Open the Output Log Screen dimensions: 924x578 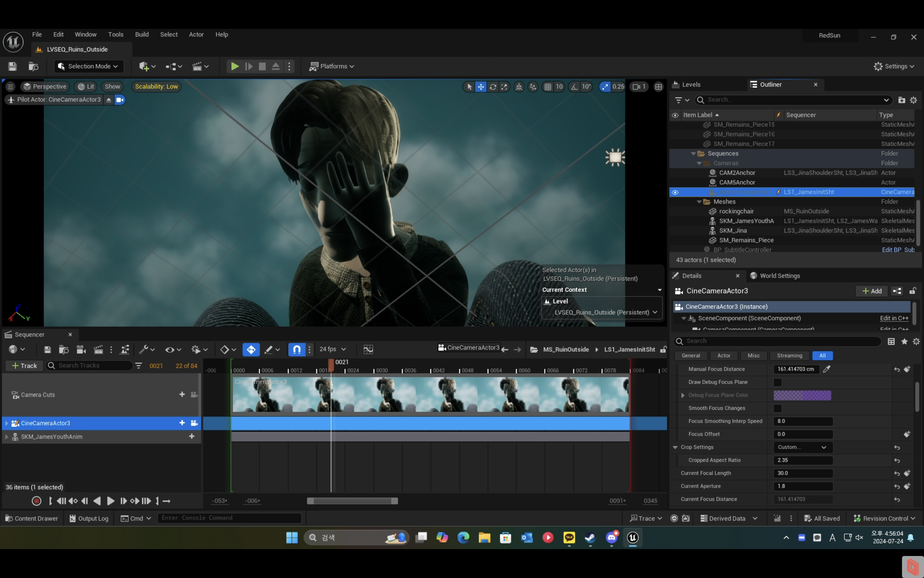[x=89, y=518]
